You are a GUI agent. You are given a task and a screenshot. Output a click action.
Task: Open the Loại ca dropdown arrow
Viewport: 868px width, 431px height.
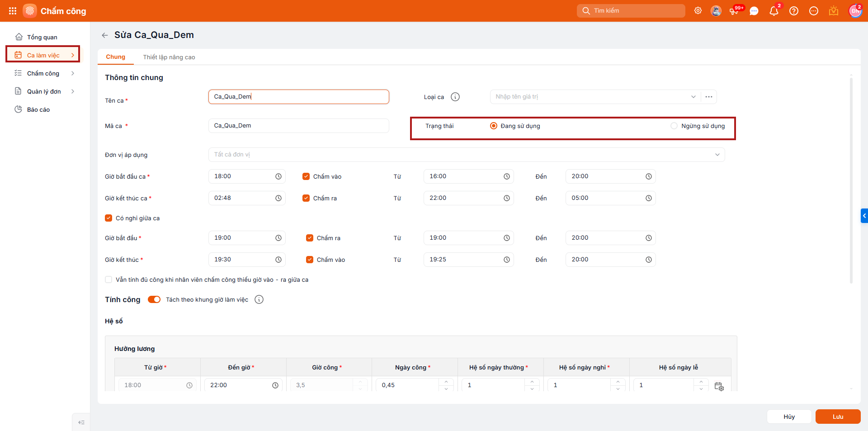[x=693, y=97]
